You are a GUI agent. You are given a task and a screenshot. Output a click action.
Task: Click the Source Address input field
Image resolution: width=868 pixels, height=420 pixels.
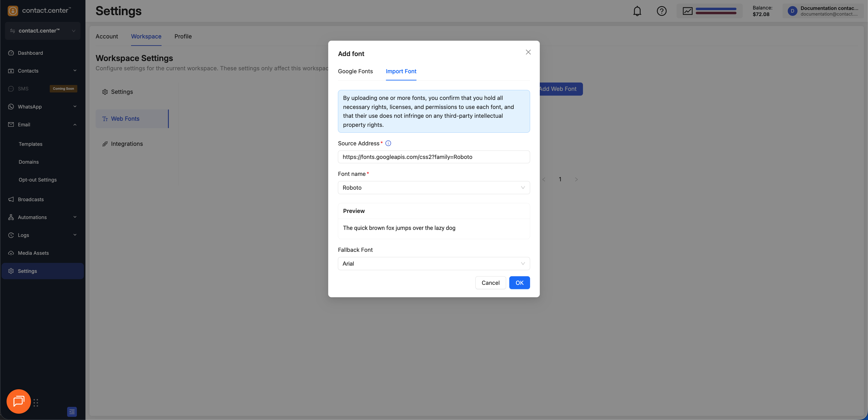coord(433,157)
